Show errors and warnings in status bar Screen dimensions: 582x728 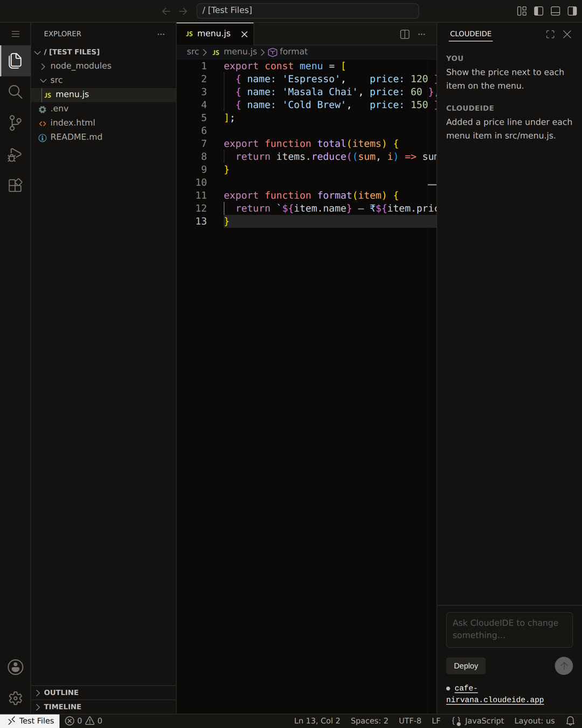(x=84, y=721)
